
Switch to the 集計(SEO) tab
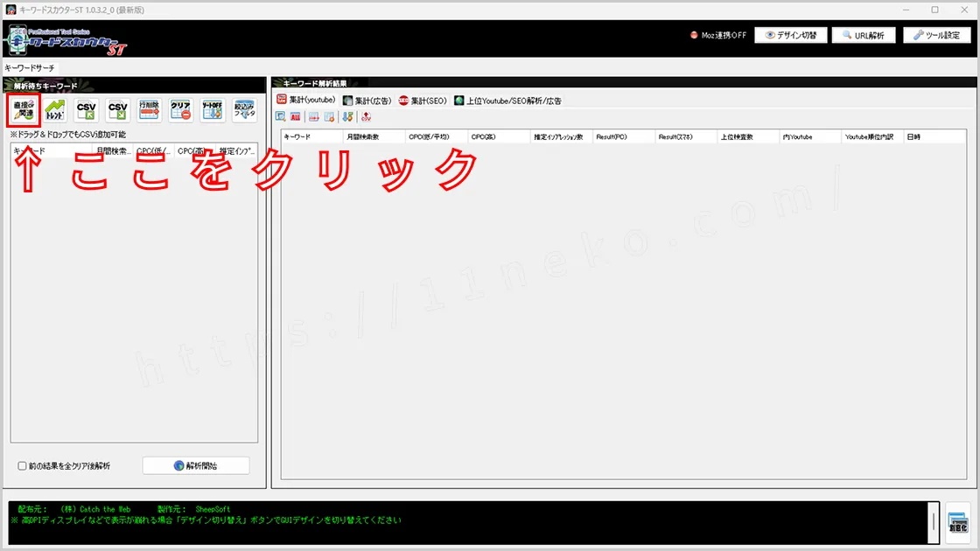pos(426,99)
